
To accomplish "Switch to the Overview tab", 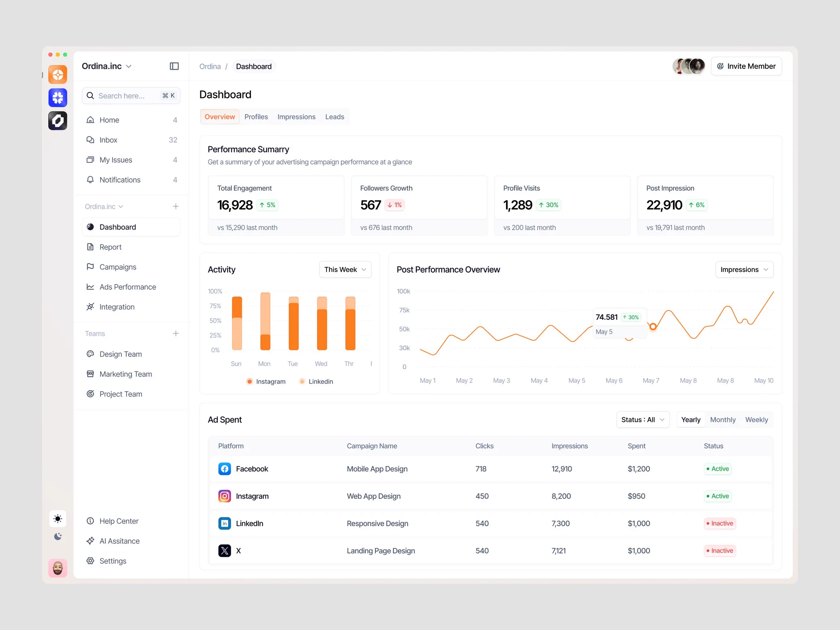I will pos(220,116).
